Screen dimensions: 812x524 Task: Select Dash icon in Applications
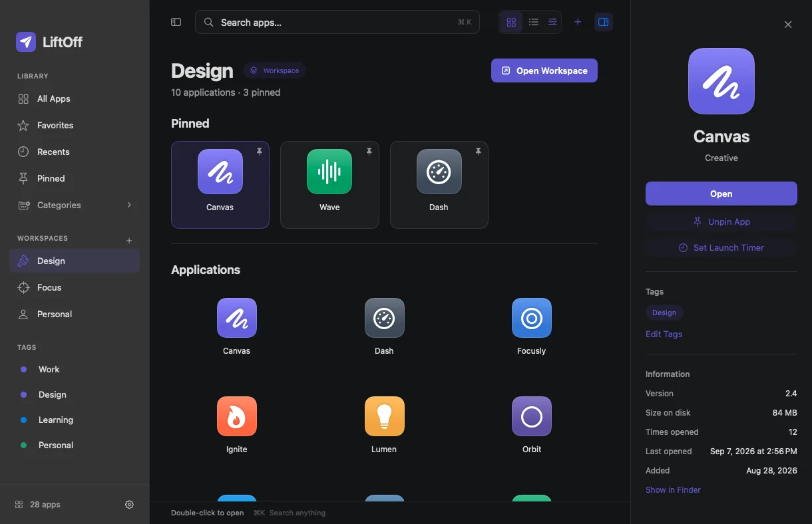385,318
